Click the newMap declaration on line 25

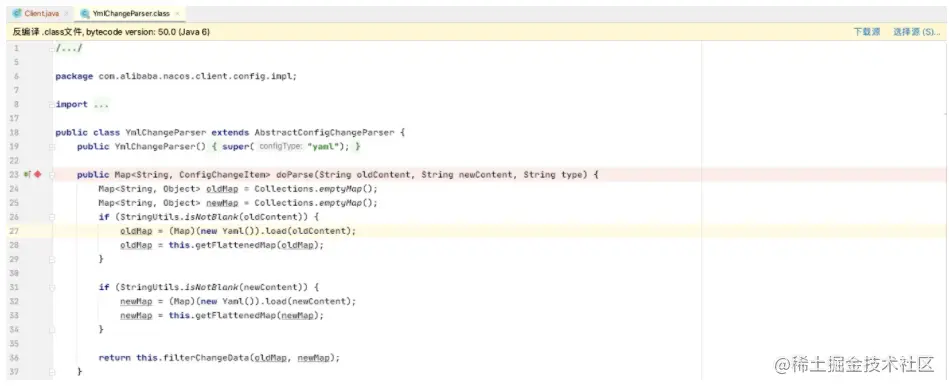222,203
